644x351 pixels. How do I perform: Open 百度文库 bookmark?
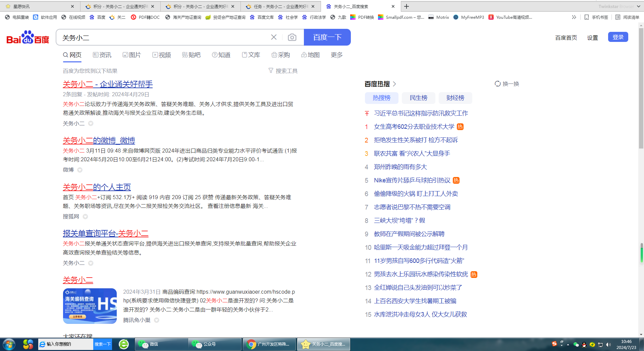coord(262,17)
